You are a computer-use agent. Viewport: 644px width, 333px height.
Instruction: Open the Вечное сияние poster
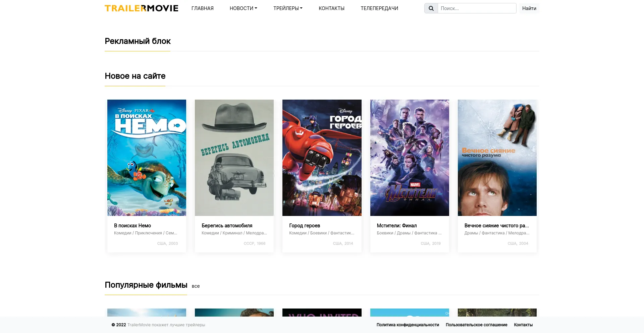[x=497, y=158]
